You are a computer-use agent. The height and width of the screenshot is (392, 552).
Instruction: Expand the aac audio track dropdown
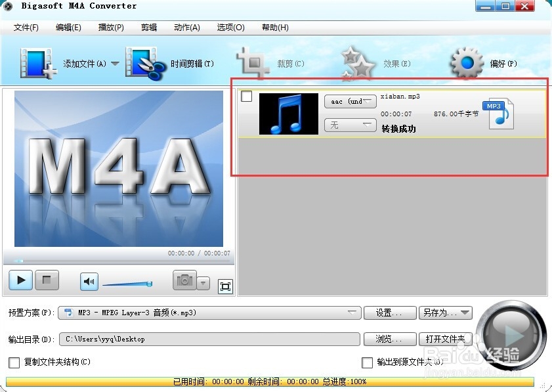[350, 101]
